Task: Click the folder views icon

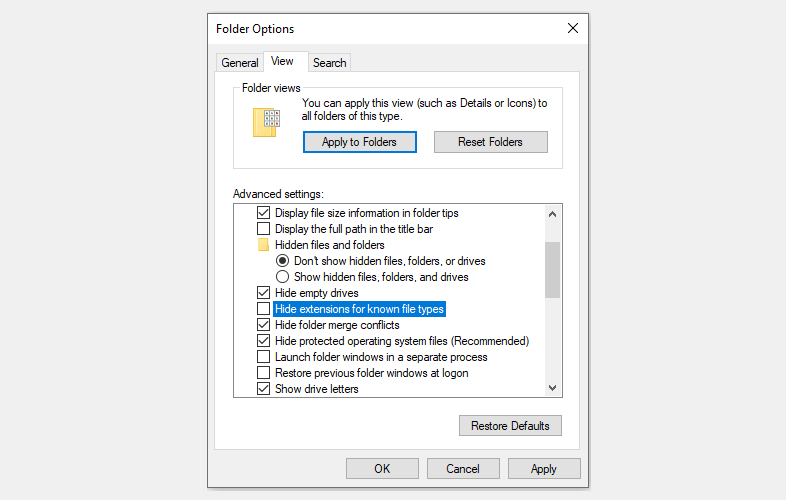Action: (266, 122)
